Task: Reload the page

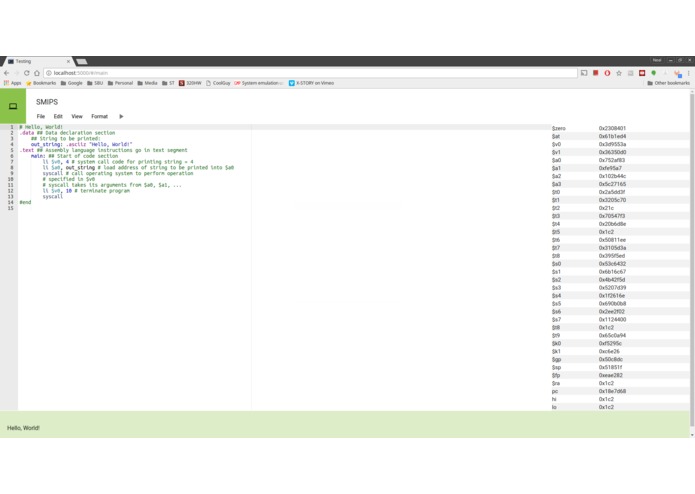Action: tap(27, 73)
